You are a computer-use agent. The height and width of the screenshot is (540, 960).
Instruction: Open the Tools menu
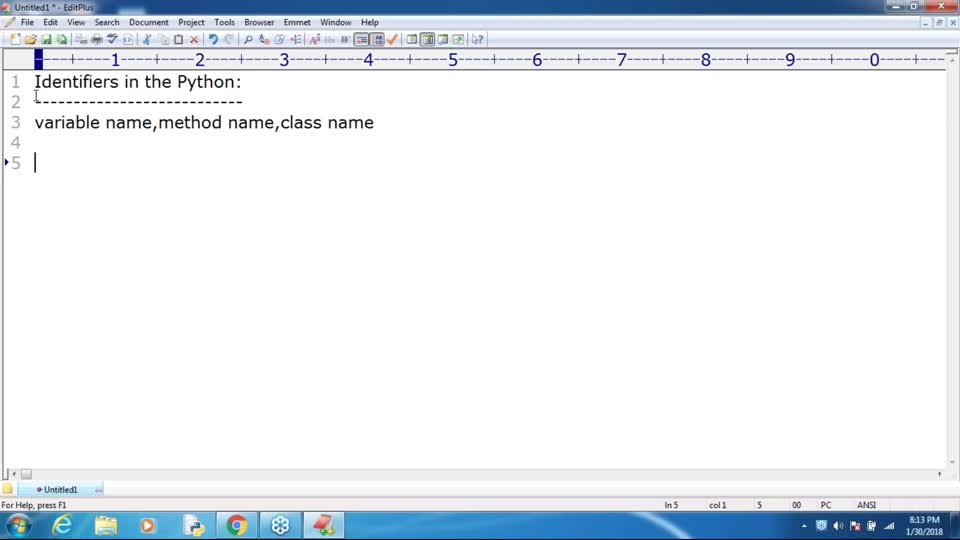point(224,23)
